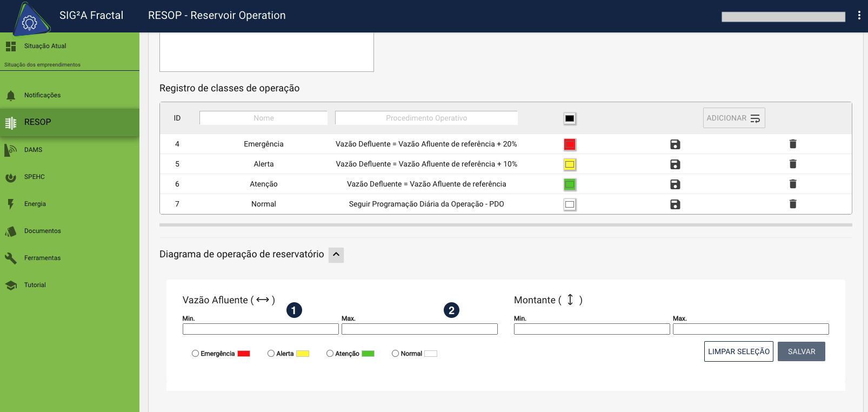Click info marker number 1
Viewport: 868px width, 412px height.
point(294,310)
